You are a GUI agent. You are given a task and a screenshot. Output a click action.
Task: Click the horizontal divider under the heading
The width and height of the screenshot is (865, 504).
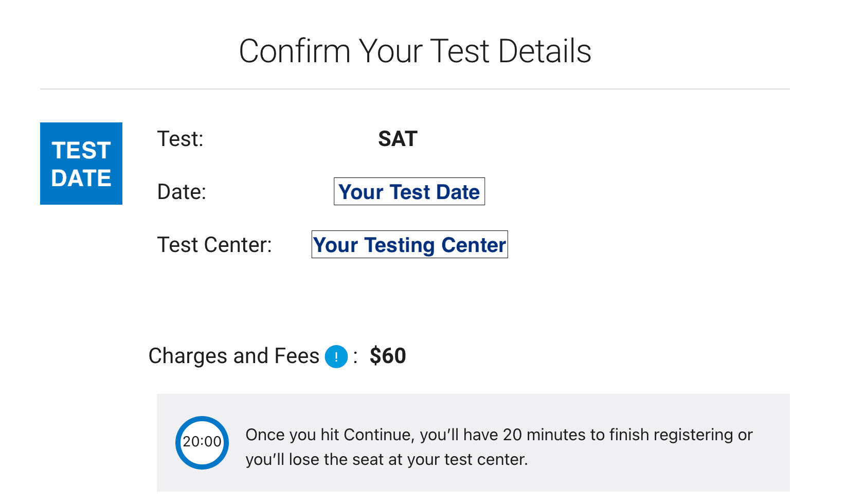[x=415, y=89]
